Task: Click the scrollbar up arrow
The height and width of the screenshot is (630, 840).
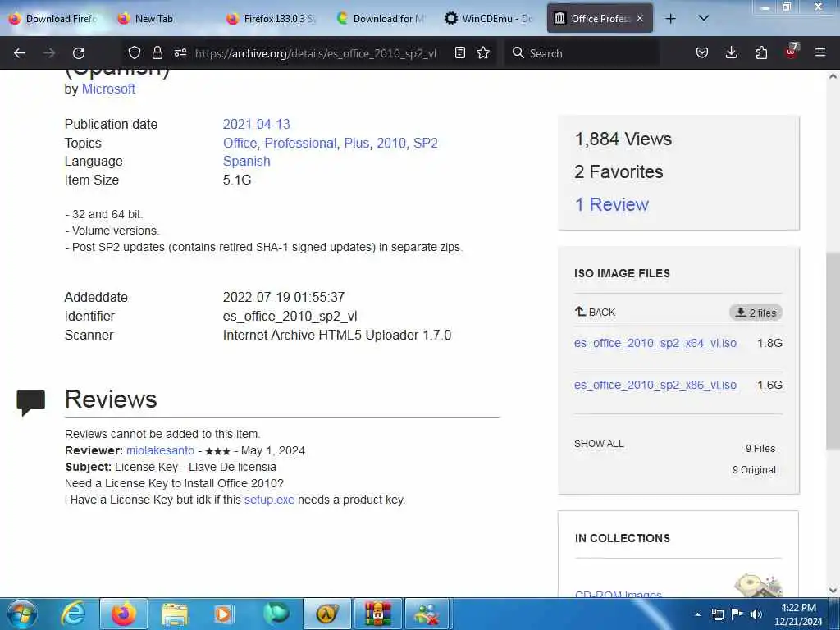Action: (833, 76)
